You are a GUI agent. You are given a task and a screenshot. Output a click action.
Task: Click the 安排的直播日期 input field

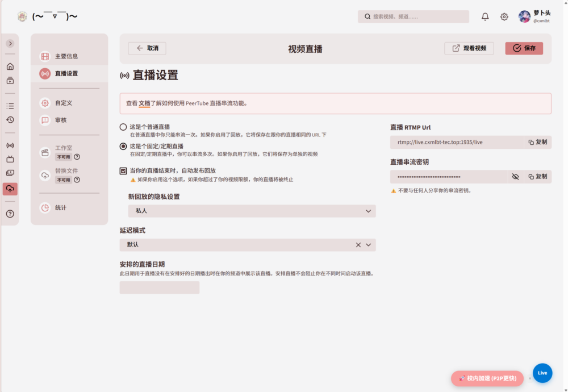pyautogui.click(x=160, y=287)
